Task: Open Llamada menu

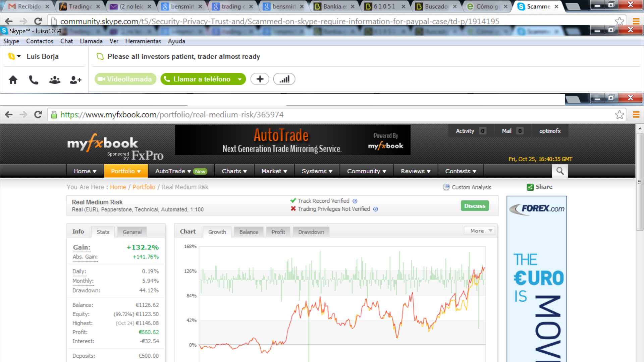Action: coord(91,41)
